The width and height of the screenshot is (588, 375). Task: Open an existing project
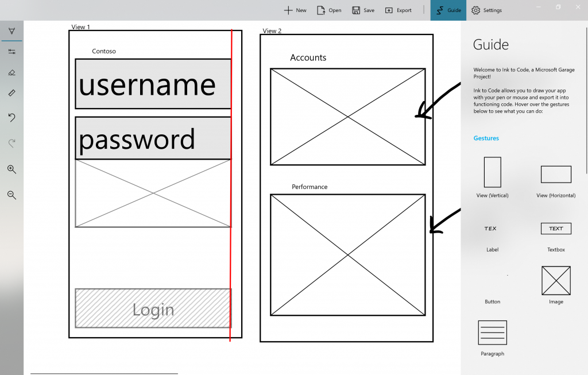point(328,10)
